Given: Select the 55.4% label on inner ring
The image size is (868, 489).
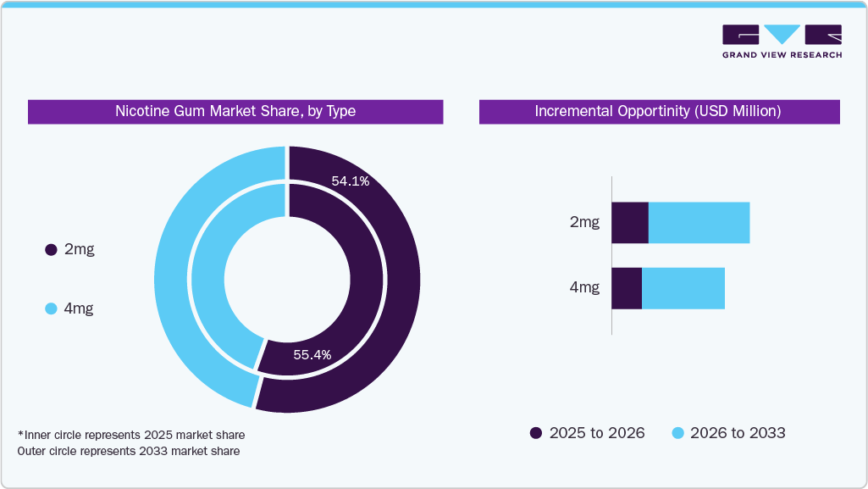Looking at the screenshot, I should tap(312, 354).
